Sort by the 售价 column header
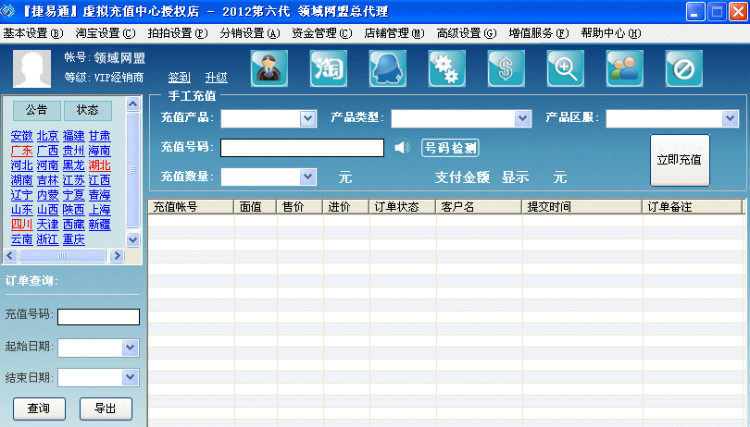 [x=300, y=207]
